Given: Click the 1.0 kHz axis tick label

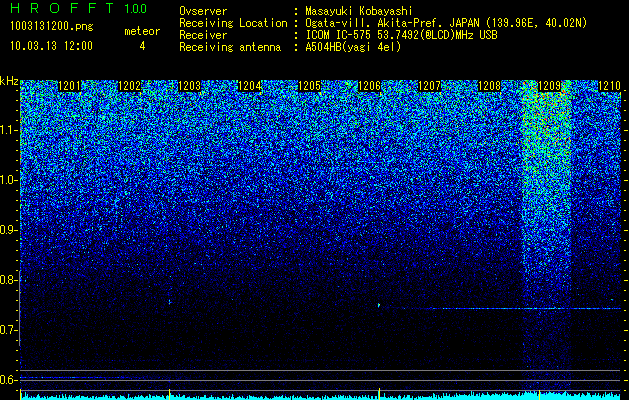Looking at the screenshot, I should [9, 180].
